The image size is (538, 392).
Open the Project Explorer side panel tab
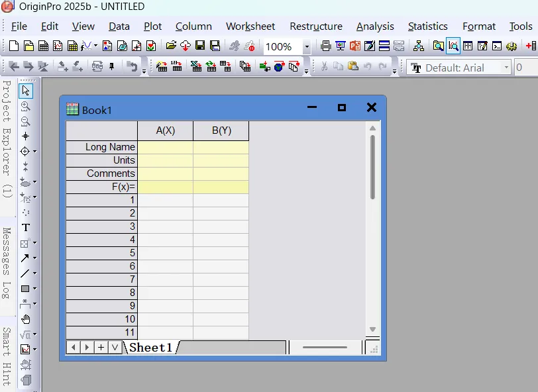tap(7, 139)
